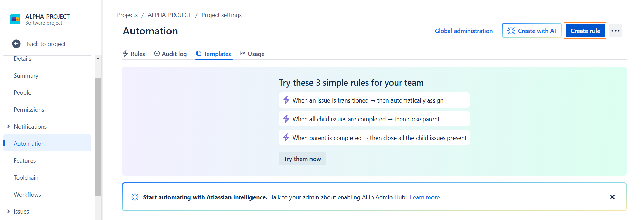Click the lightning bolt icon on transitioned issue rule
The height and width of the screenshot is (220, 644).
(x=286, y=100)
